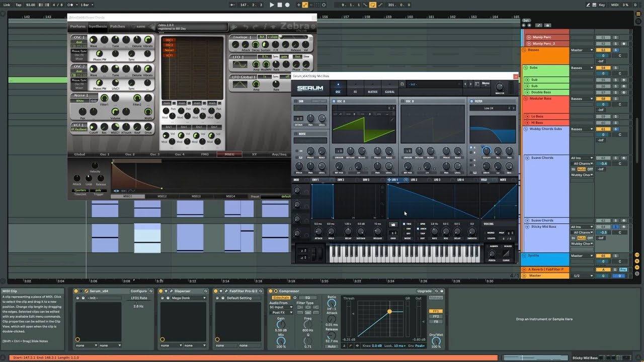Click the Key map mode button
The height and width of the screenshot is (362, 644).
(602, 5)
